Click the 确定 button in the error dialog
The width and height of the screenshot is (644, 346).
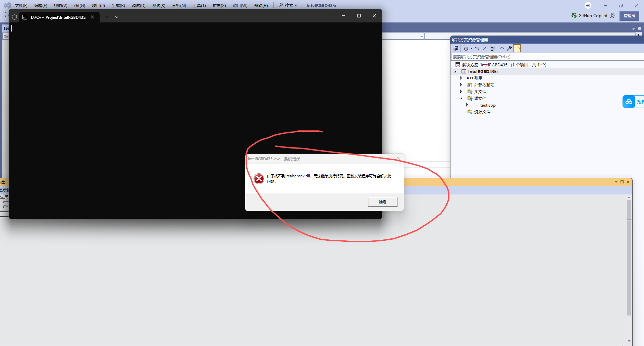(382, 202)
